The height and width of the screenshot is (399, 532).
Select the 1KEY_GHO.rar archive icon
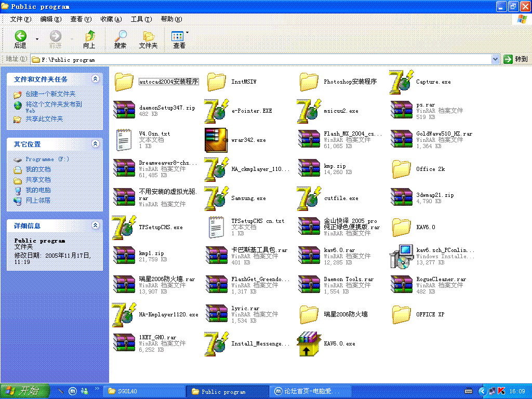click(x=124, y=343)
